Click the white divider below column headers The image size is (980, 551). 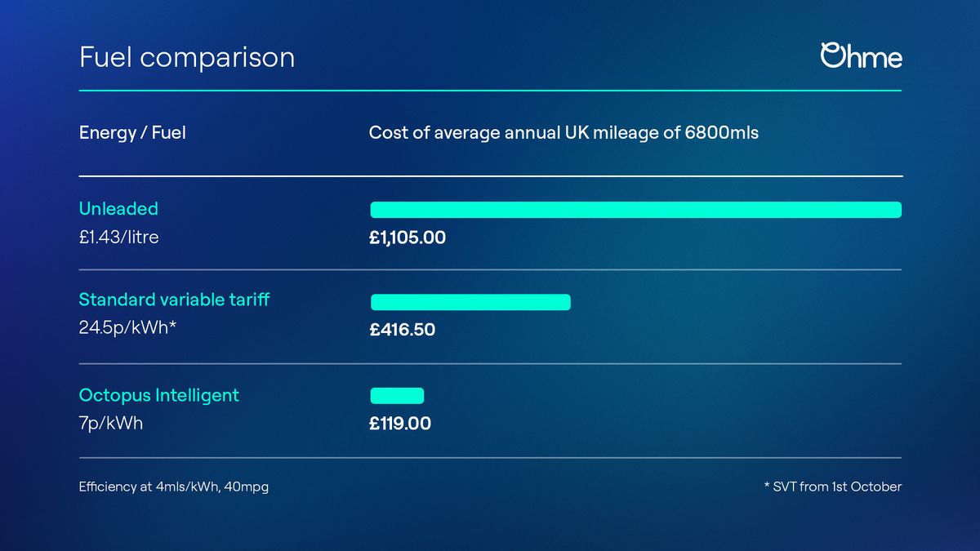(x=490, y=176)
